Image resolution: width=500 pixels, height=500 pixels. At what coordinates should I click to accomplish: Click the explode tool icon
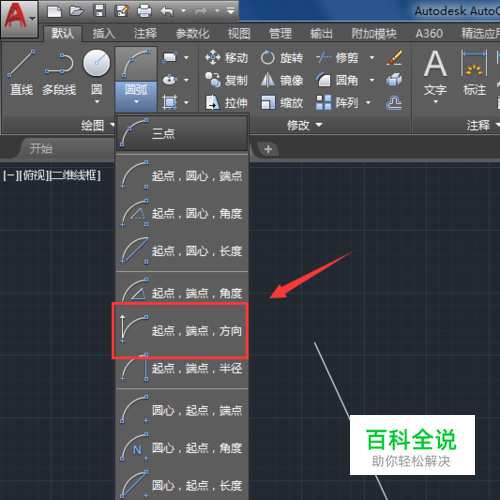(x=394, y=80)
